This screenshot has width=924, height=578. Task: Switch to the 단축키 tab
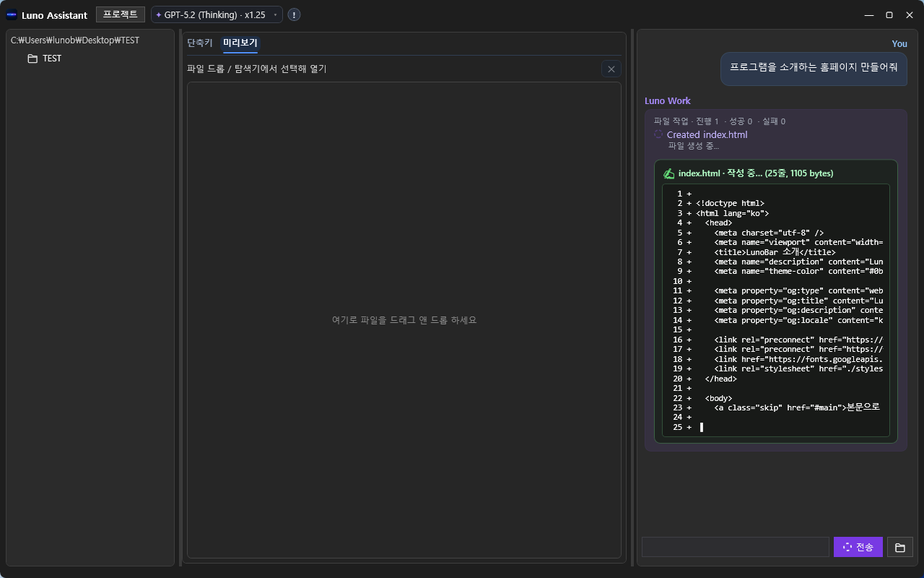200,43
